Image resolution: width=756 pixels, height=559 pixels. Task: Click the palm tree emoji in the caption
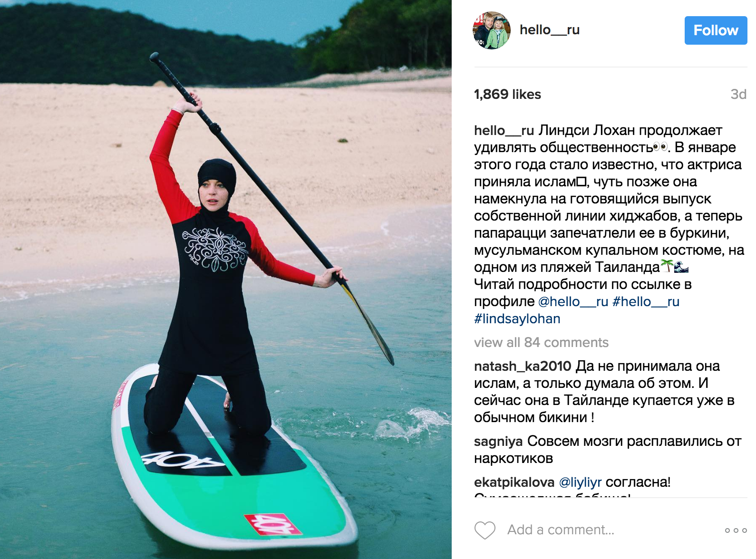coord(667,266)
